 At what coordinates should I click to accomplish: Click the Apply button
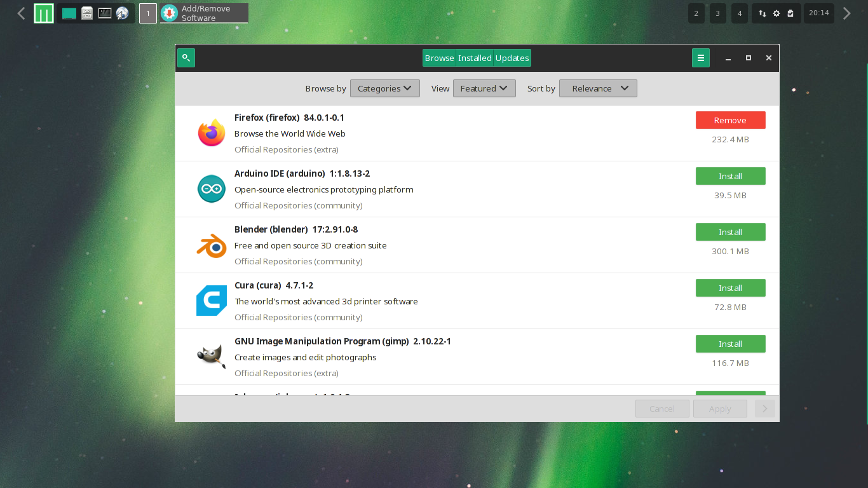point(720,409)
